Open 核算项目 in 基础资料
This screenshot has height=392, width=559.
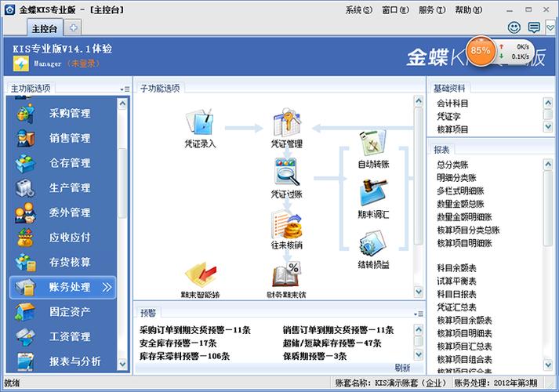(x=452, y=129)
